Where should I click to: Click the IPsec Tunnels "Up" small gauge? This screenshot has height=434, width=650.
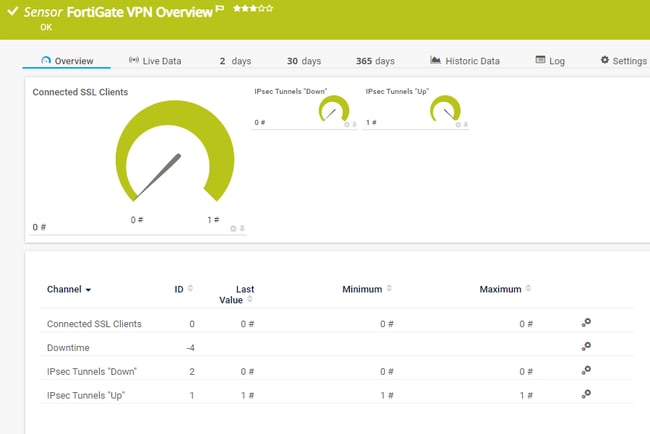pos(445,109)
